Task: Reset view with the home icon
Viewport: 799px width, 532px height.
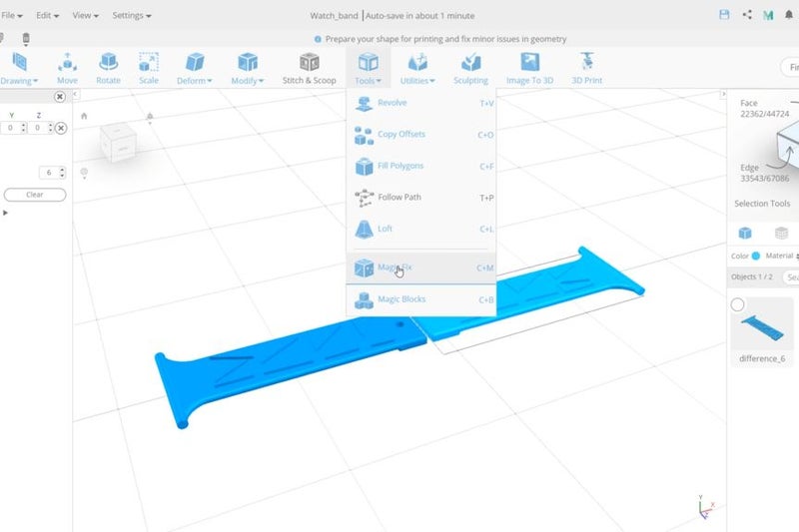Action: coord(84,116)
